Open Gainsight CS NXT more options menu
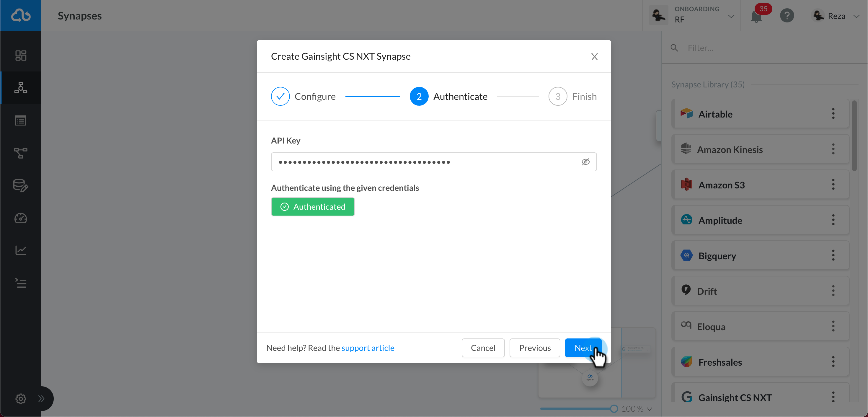 coord(833,397)
